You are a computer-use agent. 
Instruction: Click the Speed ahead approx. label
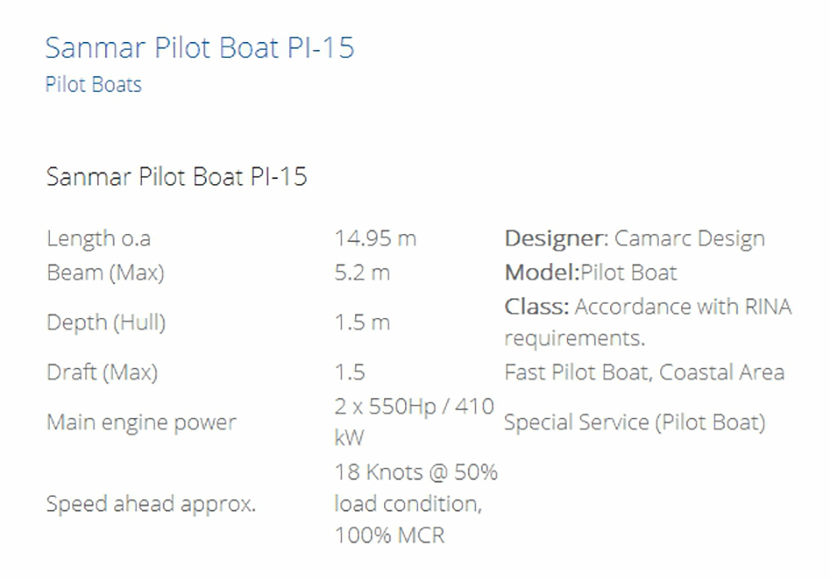(151, 504)
